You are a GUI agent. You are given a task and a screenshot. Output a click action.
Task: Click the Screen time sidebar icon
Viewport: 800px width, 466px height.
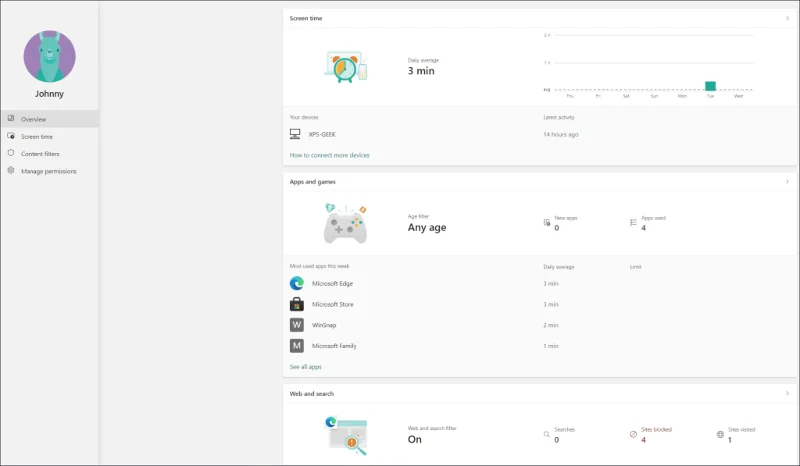click(11, 136)
